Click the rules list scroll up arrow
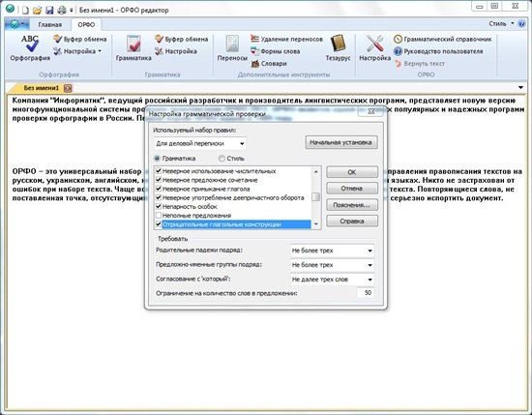 316,171
